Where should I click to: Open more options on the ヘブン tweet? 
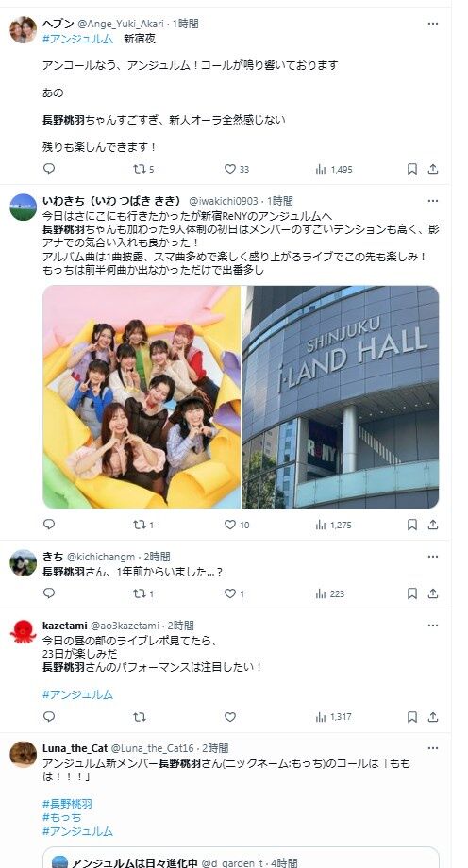[433, 24]
